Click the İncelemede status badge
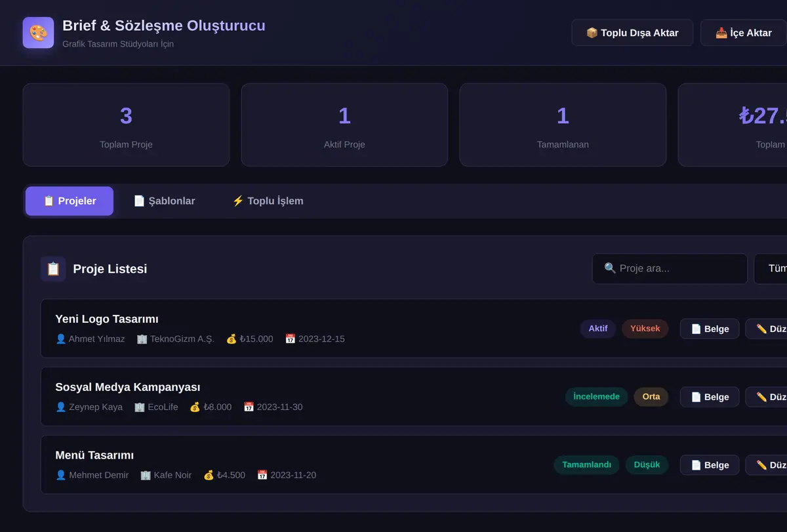Screen dimensions: 787x532 click(597, 397)
